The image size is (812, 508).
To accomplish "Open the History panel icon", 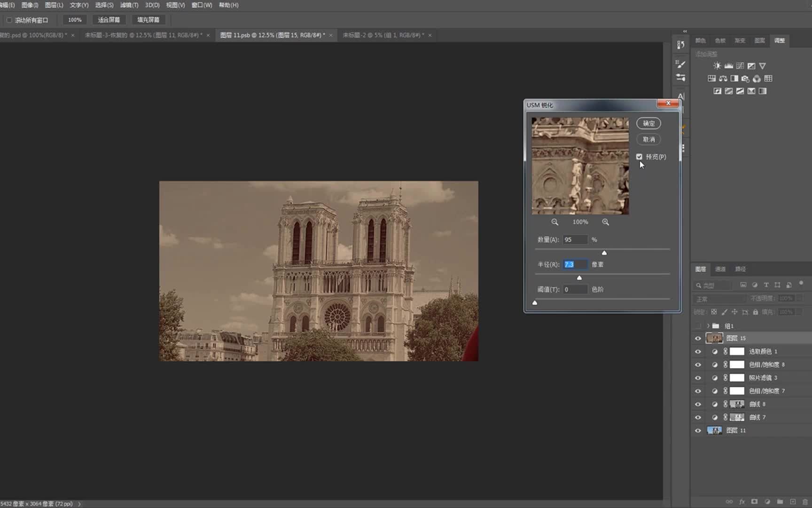I will coord(680,45).
